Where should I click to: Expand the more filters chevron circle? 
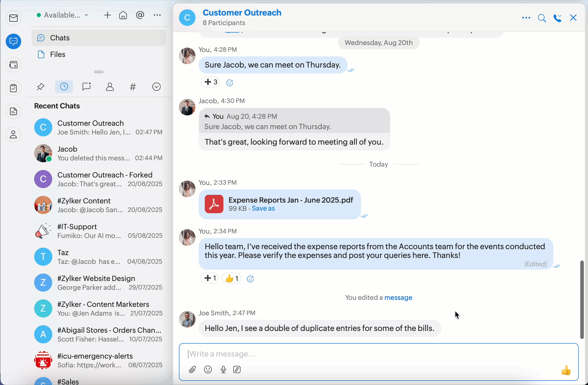click(x=156, y=87)
